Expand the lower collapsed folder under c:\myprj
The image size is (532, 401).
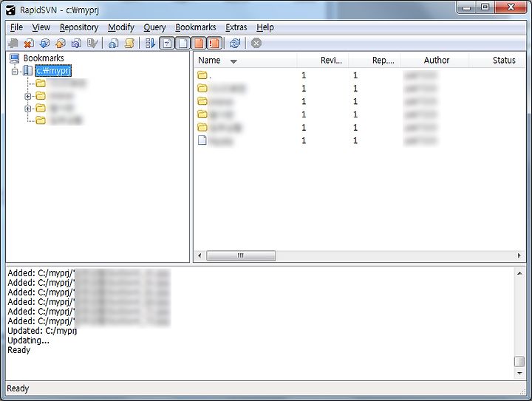[x=28, y=109]
